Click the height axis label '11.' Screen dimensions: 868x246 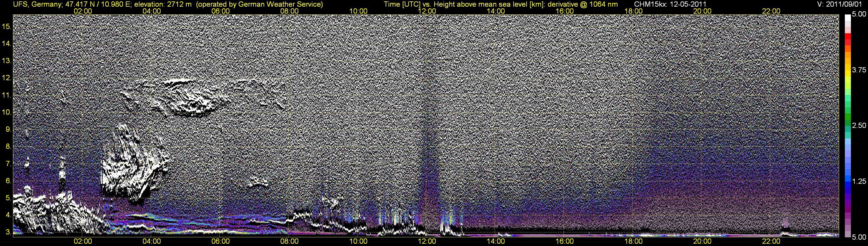pos(7,95)
